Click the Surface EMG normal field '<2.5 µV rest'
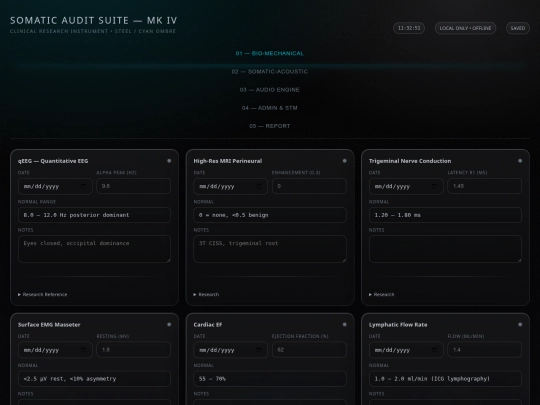Image resolution: width=540 pixels, height=405 pixels. pyautogui.click(x=94, y=378)
